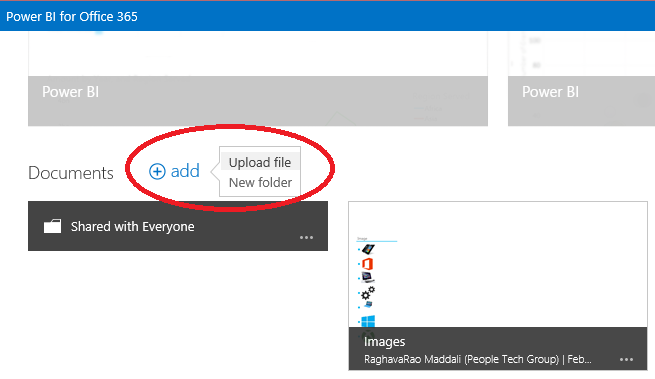The height and width of the screenshot is (379, 655).
Task: Open the first Power BI featured report tile
Action: pos(258,79)
